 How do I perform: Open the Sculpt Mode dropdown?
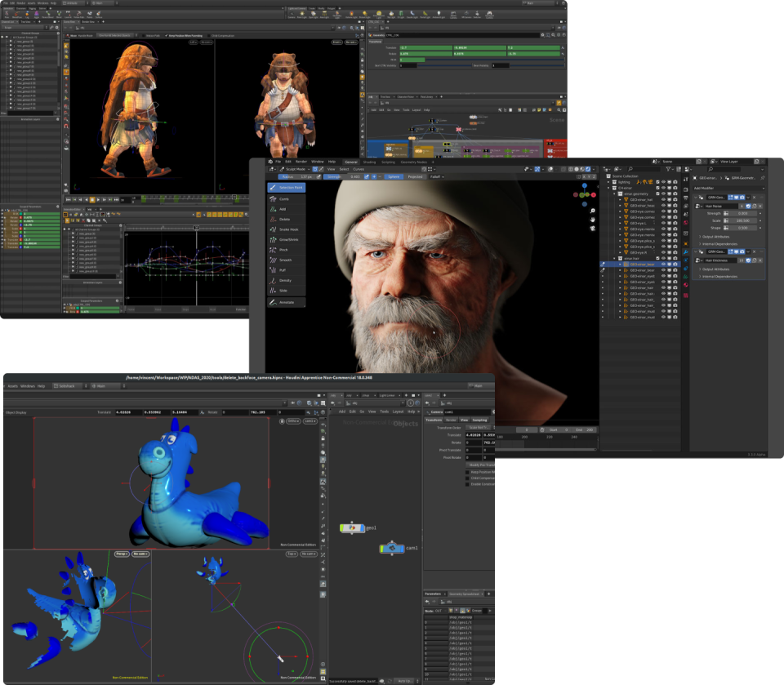click(x=296, y=169)
